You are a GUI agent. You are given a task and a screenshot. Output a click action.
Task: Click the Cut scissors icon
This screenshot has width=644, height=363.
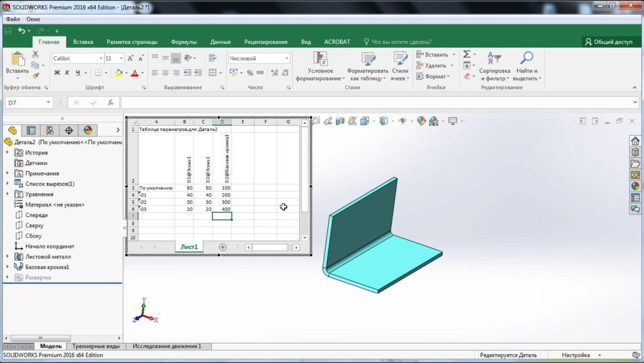35,54
